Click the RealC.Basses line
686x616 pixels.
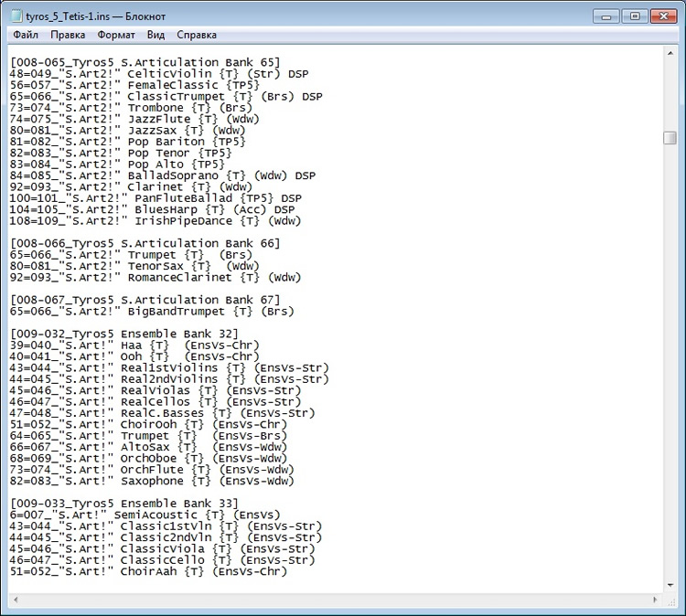(x=162, y=413)
